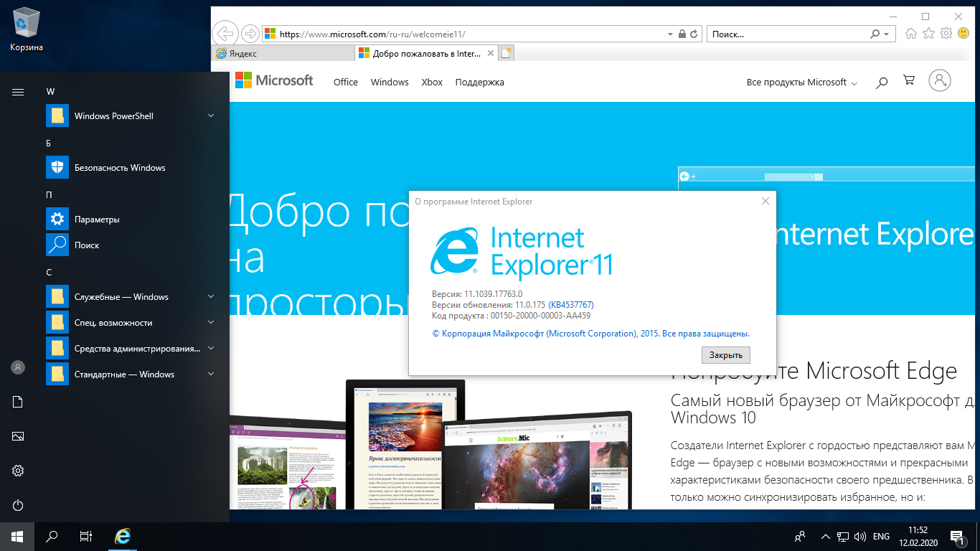
Task: Open KB4537767 link in About dialog
Action: 570,305
